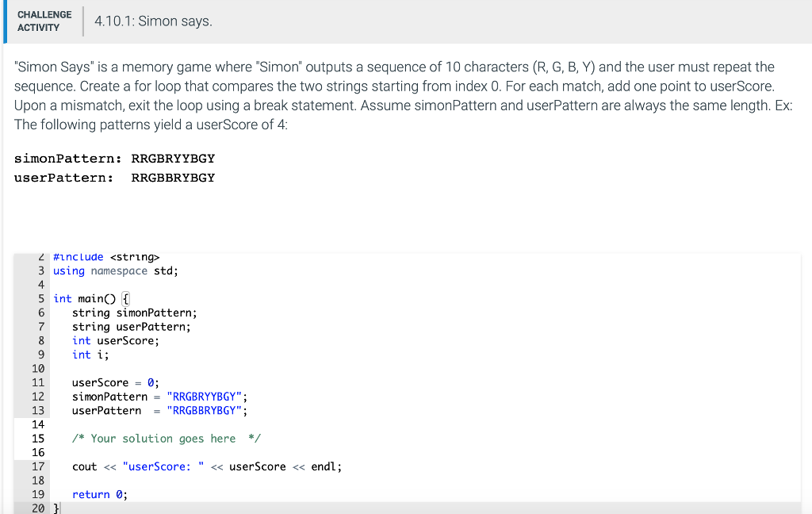Click the userPattern example text RRGBBRYBGY
The width and height of the screenshot is (812, 514).
[173, 177]
